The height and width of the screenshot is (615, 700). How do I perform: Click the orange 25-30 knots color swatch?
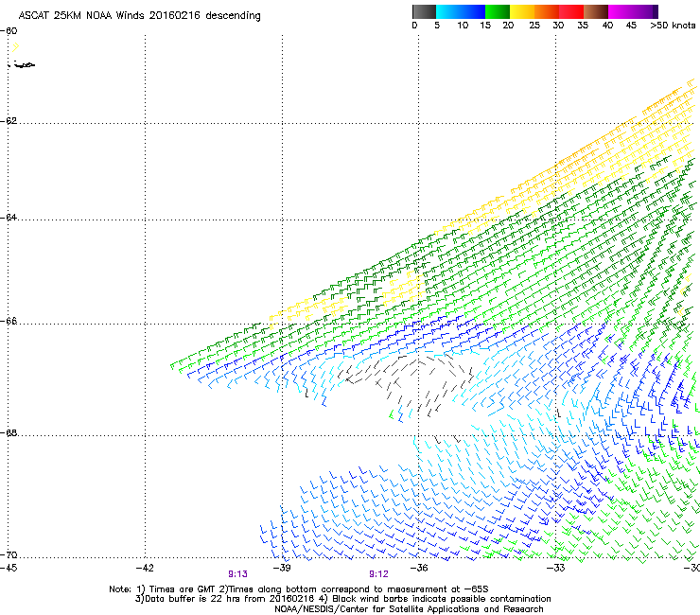click(547, 11)
